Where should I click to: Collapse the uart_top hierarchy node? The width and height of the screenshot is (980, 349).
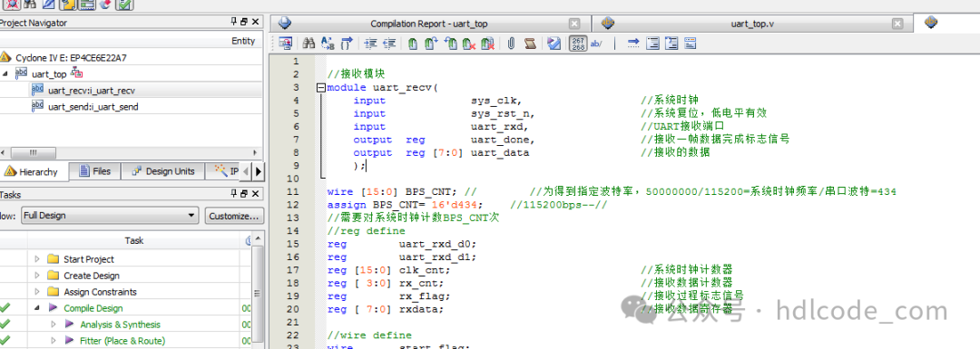pyautogui.click(x=6, y=74)
